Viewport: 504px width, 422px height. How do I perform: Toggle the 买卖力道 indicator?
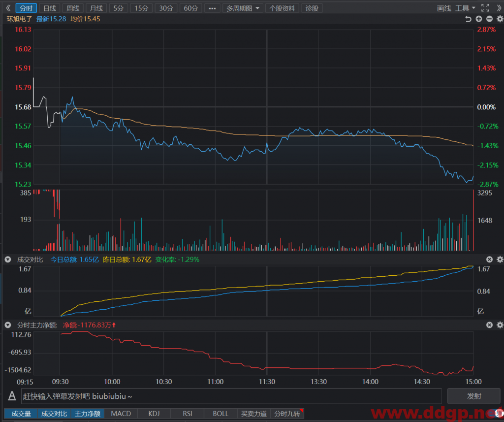click(x=254, y=413)
